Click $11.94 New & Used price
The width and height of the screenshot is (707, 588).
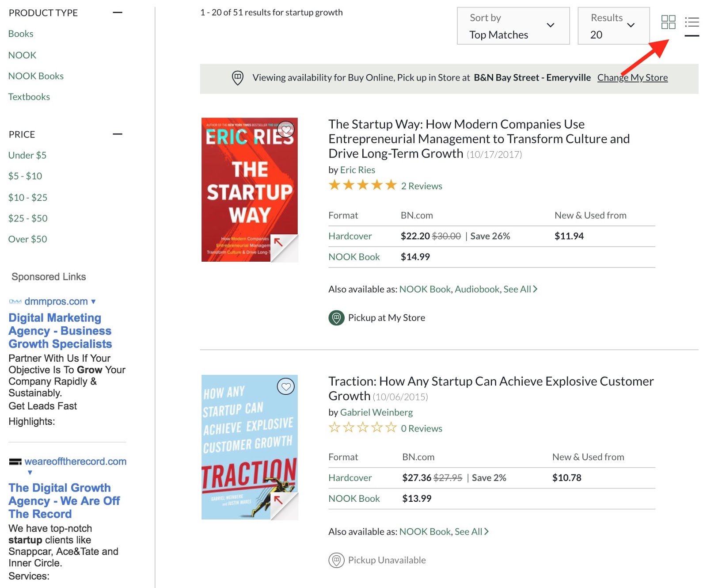coord(569,236)
